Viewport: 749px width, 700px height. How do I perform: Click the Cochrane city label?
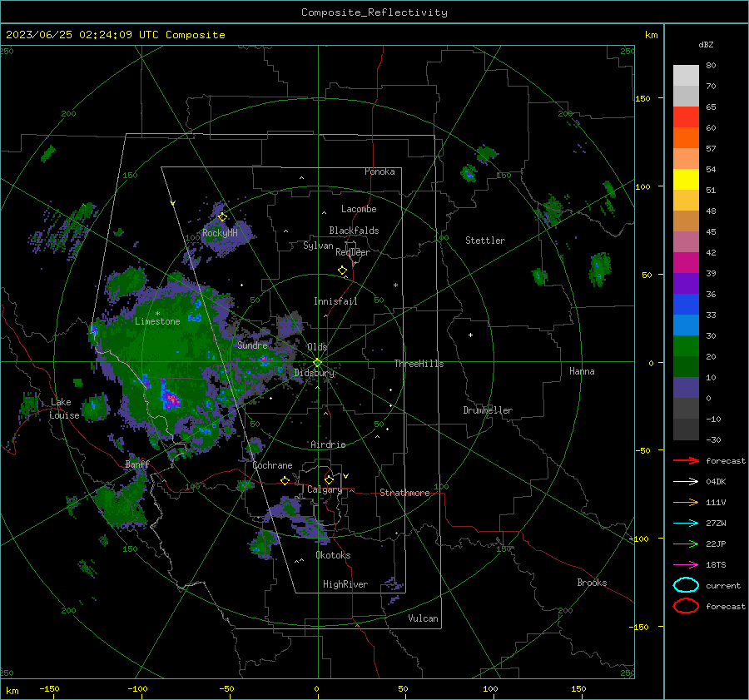[272, 465]
